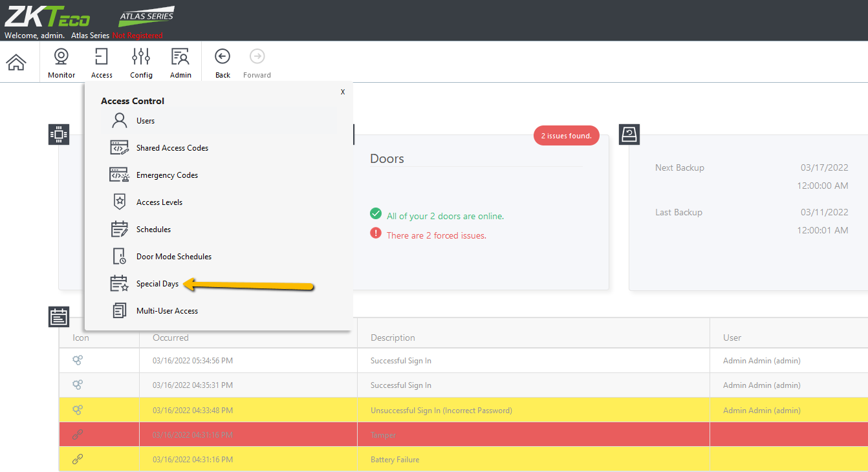Open the Config sliders menu

[141, 63]
